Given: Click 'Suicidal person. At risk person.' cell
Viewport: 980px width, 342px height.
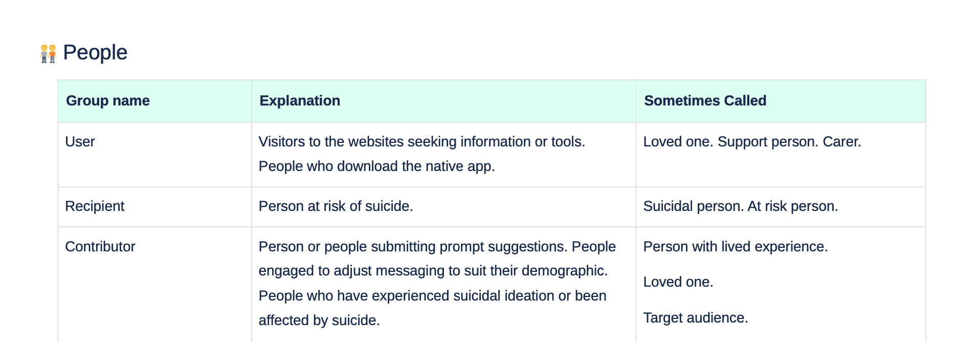Looking at the screenshot, I should pyautogui.click(x=781, y=207).
